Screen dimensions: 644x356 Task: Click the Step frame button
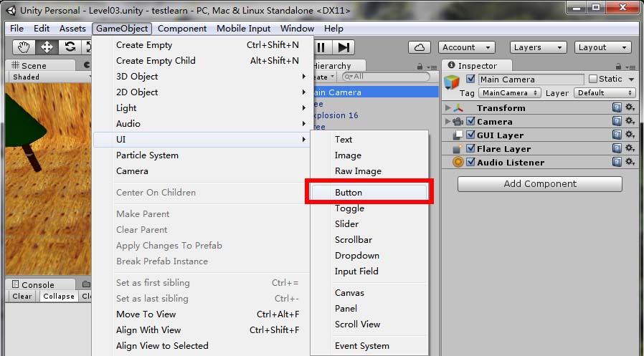[x=344, y=47]
